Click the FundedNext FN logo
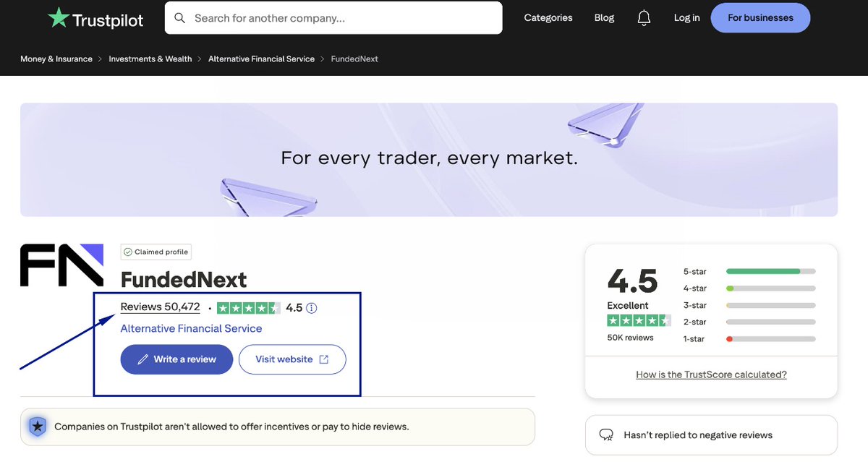The height and width of the screenshot is (462, 868). pyautogui.click(x=61, y=265)
